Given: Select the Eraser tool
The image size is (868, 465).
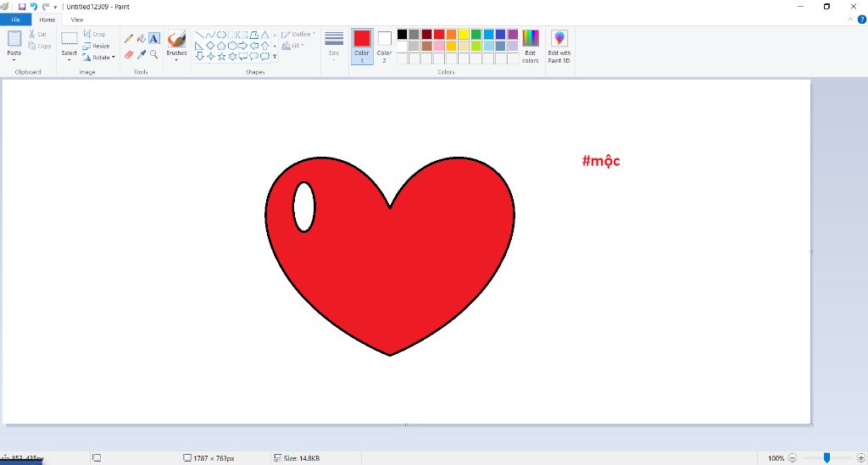Looking at the screenshot, I should point(129,54).
